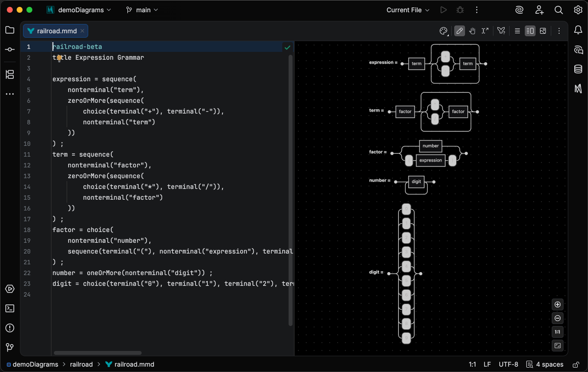The width and height of the screenshot is (588, 372).
Task: Click railroad folder in the breadcrumb
Action: click(81, 364)
